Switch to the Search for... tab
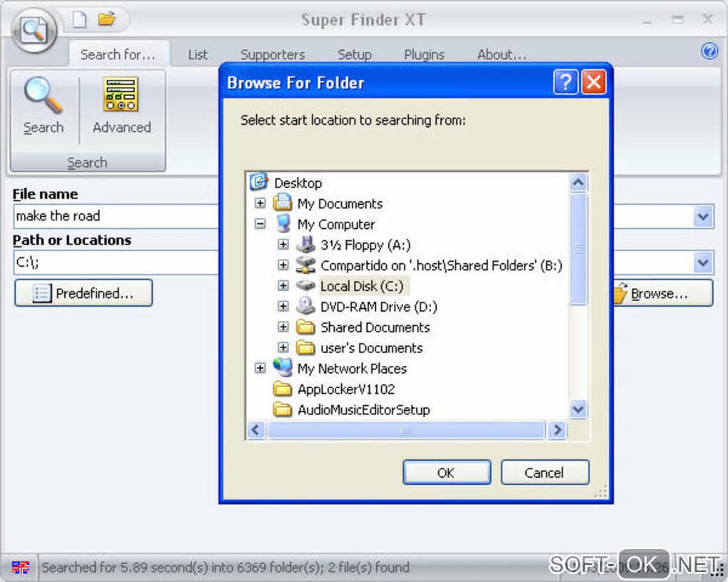Viewport: 728px width, 582px height. 119,55
